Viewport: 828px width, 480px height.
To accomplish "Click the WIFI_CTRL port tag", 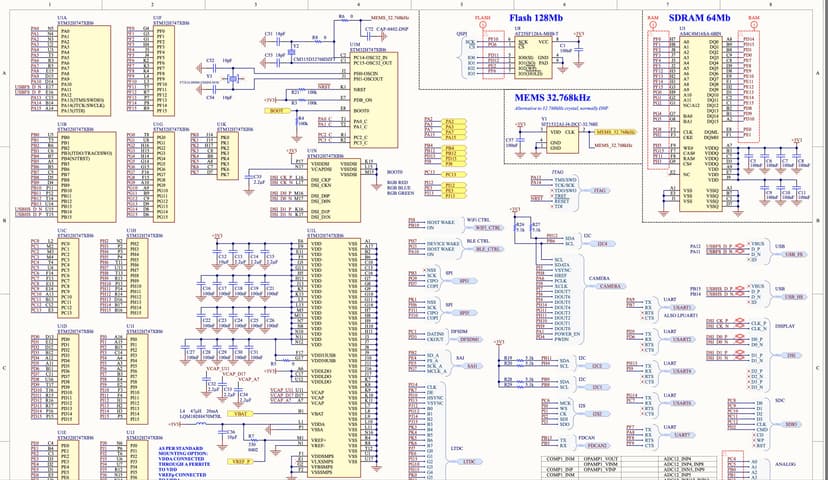I will (x=475, y=229).
